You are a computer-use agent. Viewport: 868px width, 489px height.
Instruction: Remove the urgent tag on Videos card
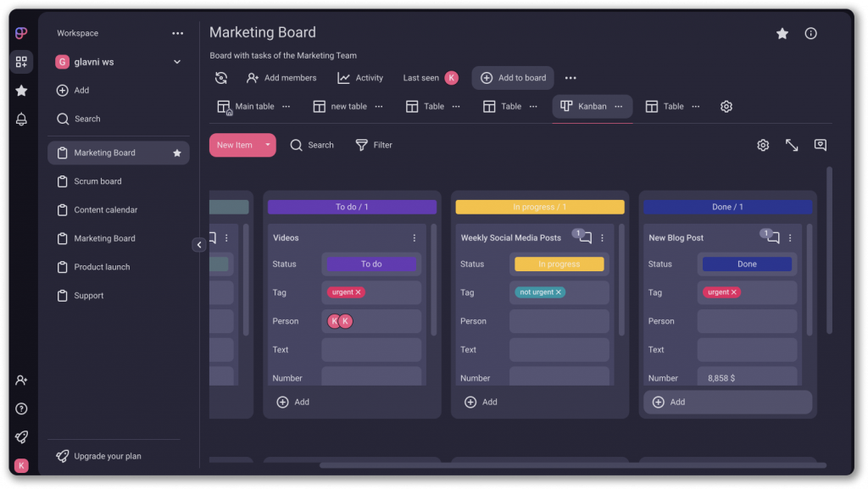click(x=359, y=292)
